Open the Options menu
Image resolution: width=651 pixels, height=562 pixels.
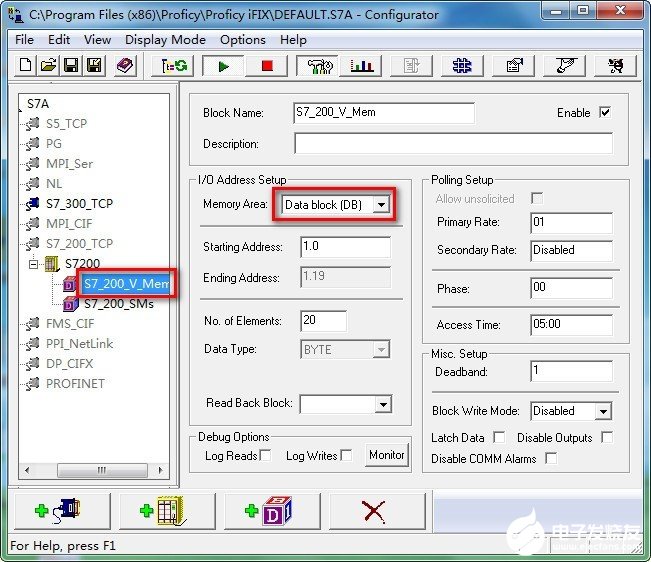click(242, 40)
